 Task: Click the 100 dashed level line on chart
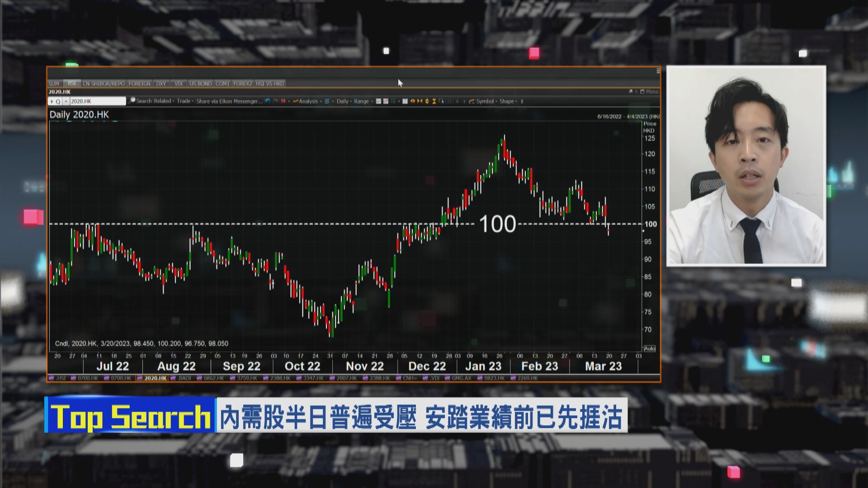[565, 223]
